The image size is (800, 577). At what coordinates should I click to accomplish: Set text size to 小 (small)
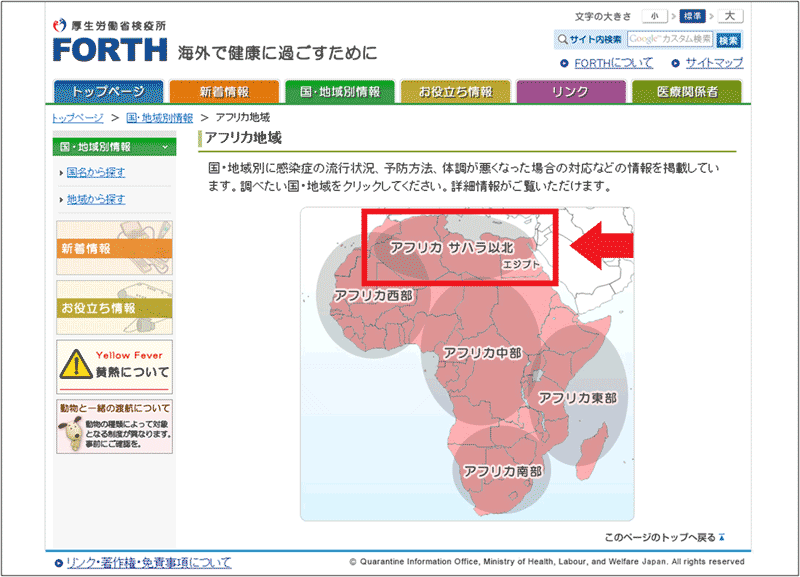pyautogui.click(x=655, y=16)
